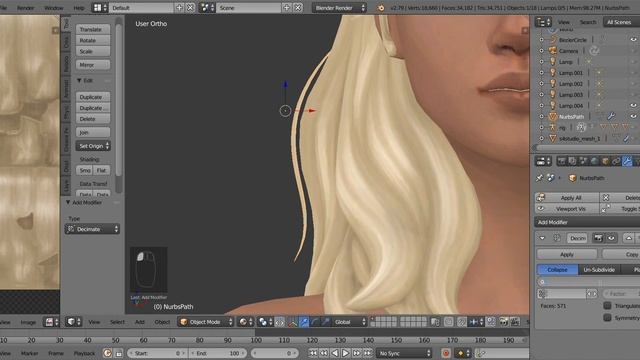Open the screen layout browse icon
This screenshot has width=640, height=360.
pos(100,8)
